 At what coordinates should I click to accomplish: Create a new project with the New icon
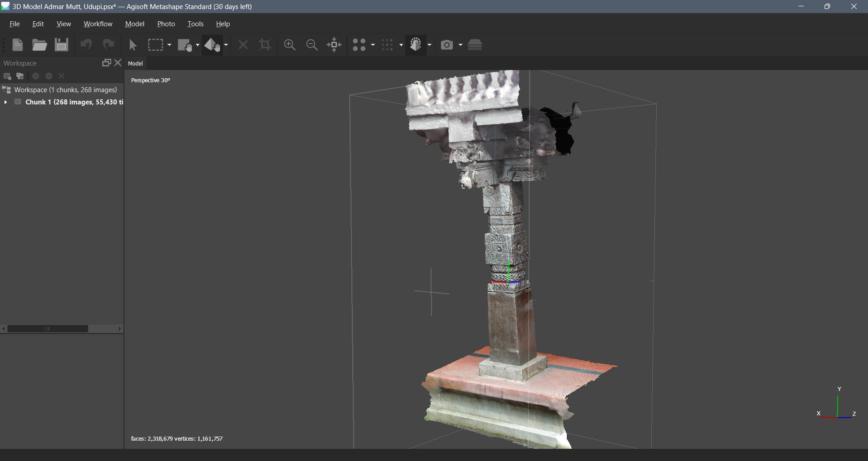pos(18,45)
